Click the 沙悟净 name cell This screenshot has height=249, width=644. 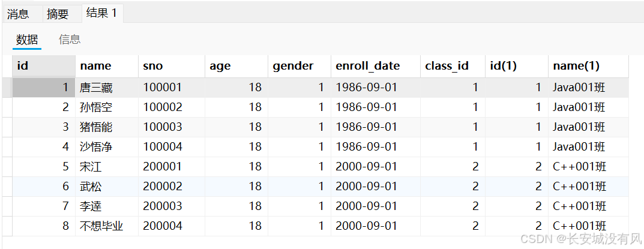coord(96,147)
